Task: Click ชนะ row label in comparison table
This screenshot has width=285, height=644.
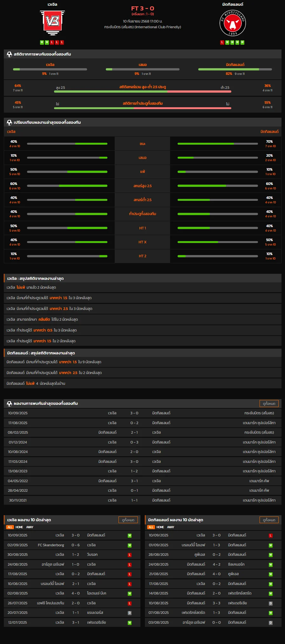Action: point(143,144)
